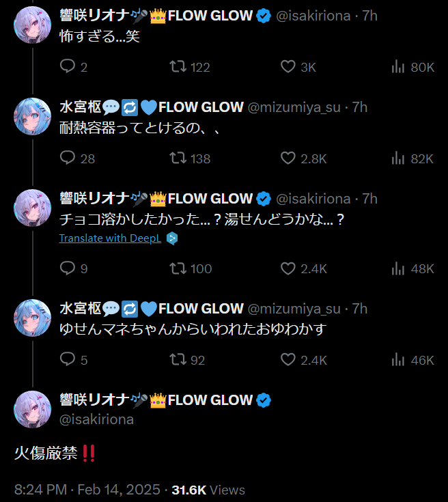
Task: Open @isakiriona handle under the main tweet author
Action: [96, 419]
